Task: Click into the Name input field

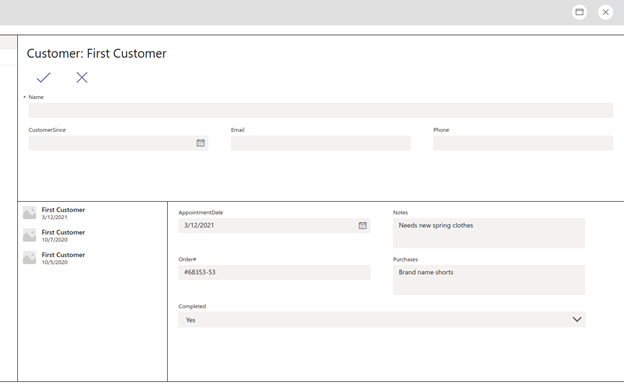Action: coord(321,110)
